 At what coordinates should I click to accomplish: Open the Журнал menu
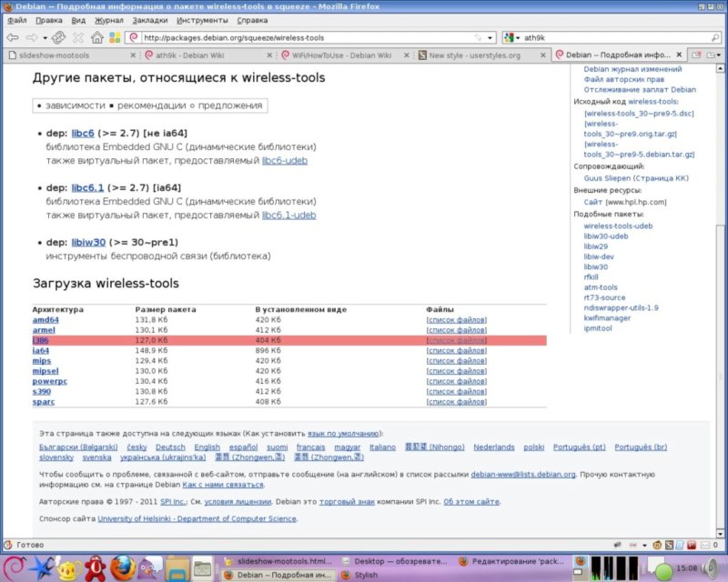[108, 20]
